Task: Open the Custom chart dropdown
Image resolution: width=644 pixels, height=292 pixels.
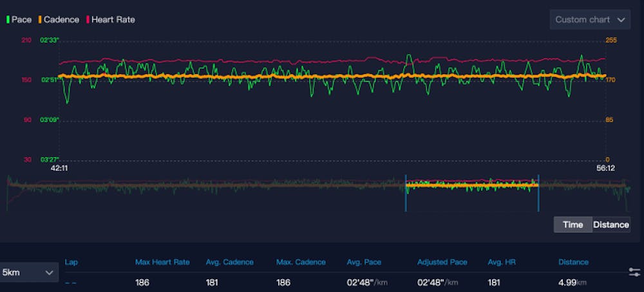Action: (589, 19)
